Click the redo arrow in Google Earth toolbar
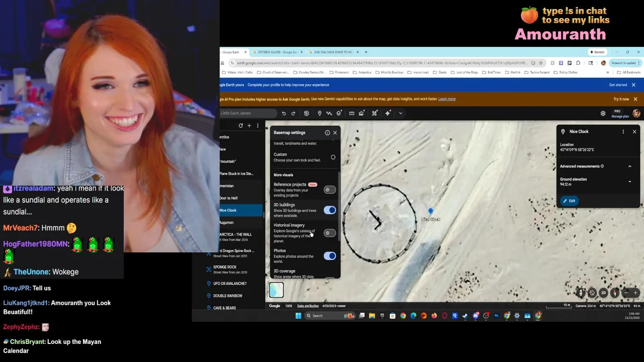The width and height of the screenshot is (644, 362). pos(293,114)
